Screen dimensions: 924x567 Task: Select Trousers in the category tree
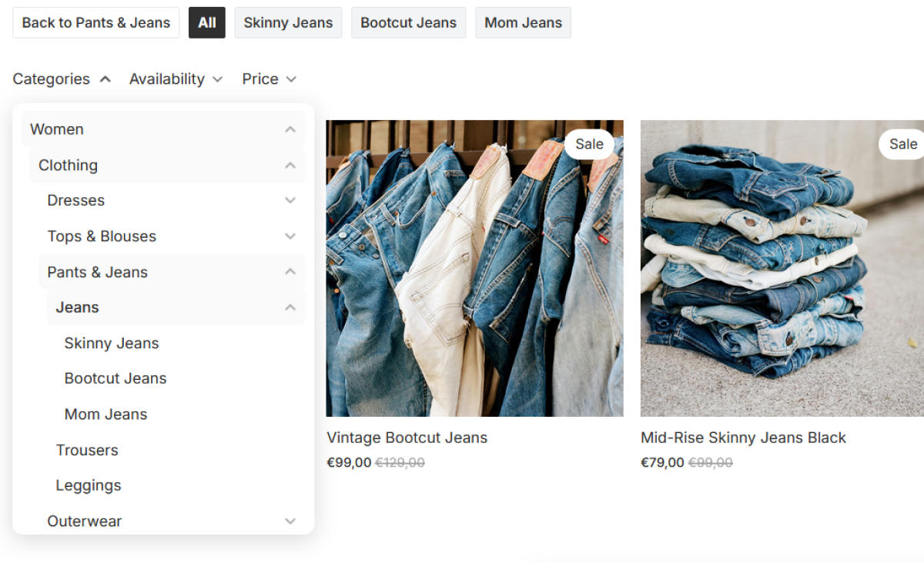87,450
